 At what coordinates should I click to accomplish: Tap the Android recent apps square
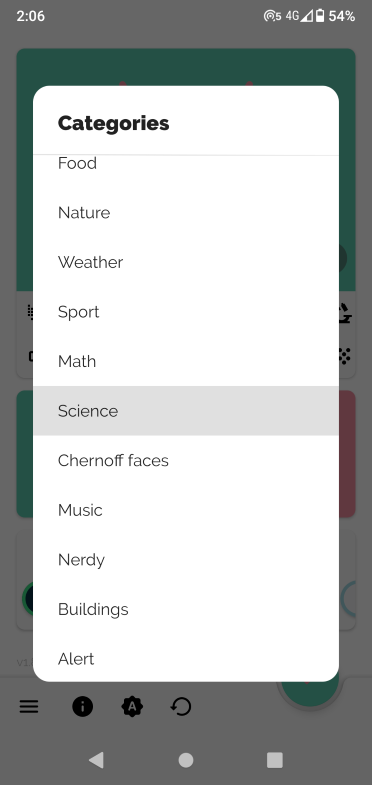click(x=275, y=760)
